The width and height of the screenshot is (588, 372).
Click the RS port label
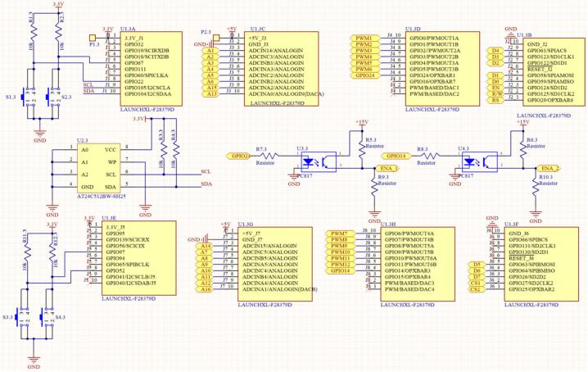[x=495, y=100]
